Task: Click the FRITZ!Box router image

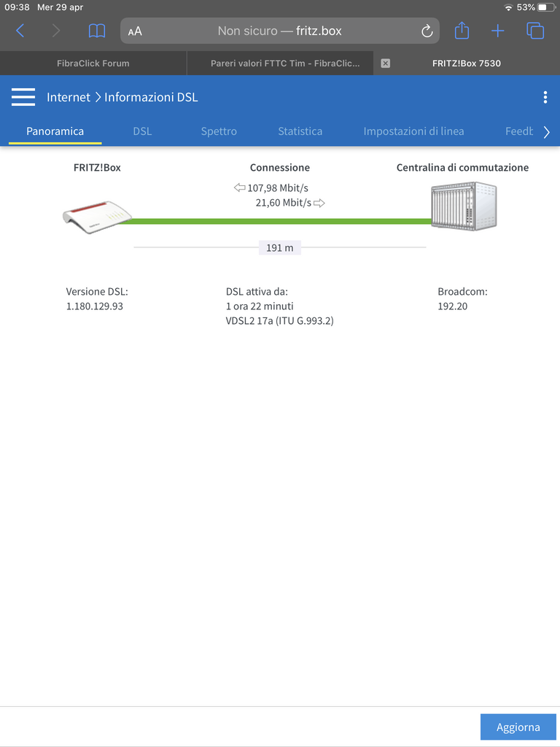Action: tap(98, 217)
